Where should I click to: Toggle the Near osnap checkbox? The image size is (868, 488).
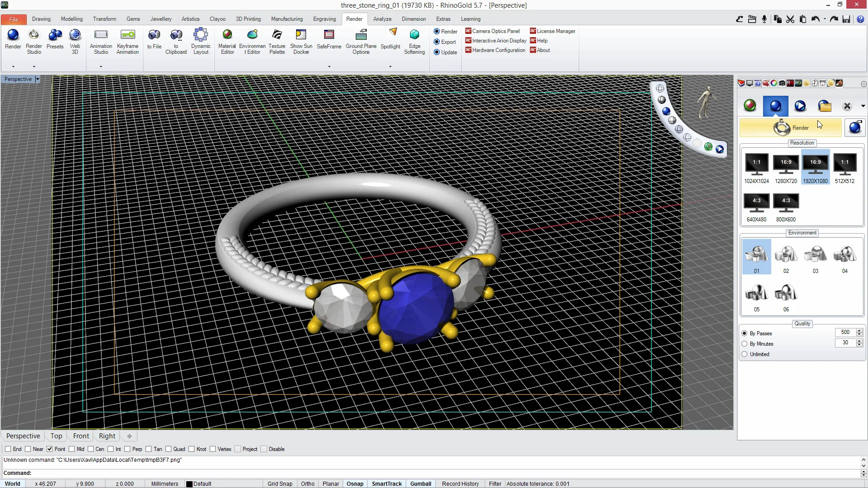click(x=28, y=449)
